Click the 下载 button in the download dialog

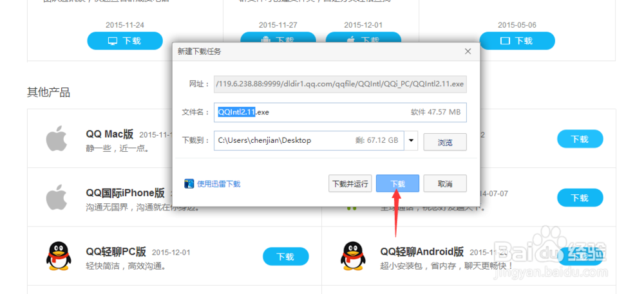tap(397, 184)
